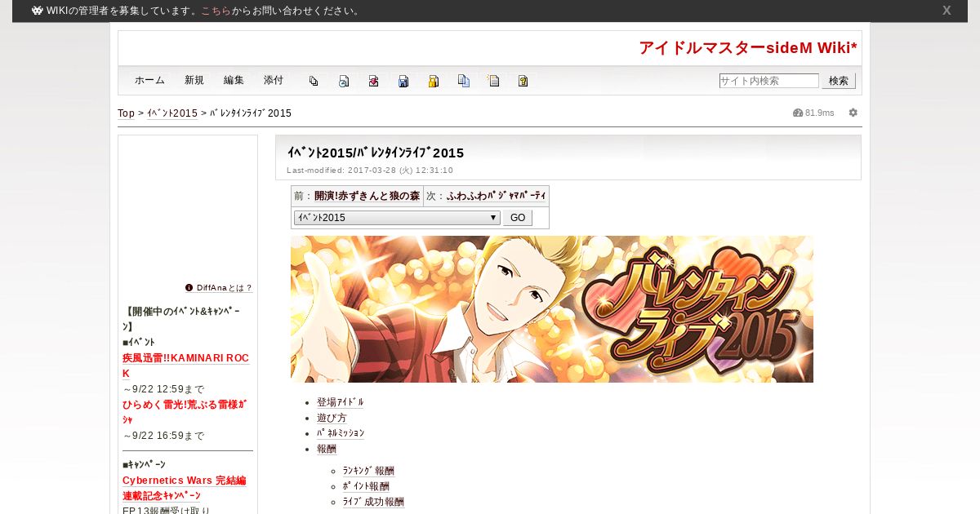Click the yellow padlock freeze icon
Screen dimensions: 980x514
coord(434,81)
